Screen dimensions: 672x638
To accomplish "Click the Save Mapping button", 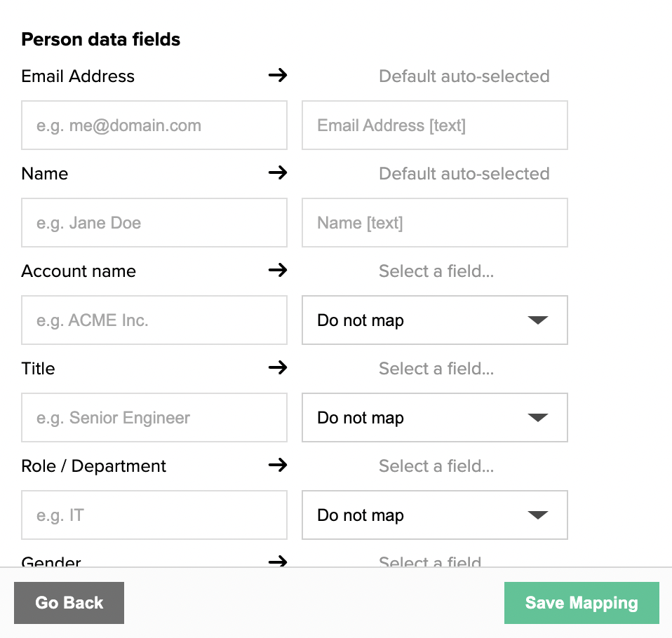I will point(582,603).
